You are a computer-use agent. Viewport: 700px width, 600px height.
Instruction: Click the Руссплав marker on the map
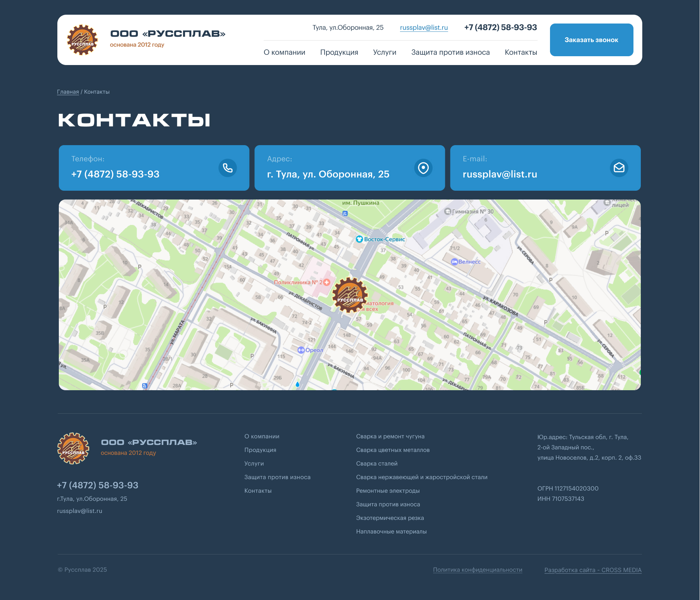click(350, 295)
